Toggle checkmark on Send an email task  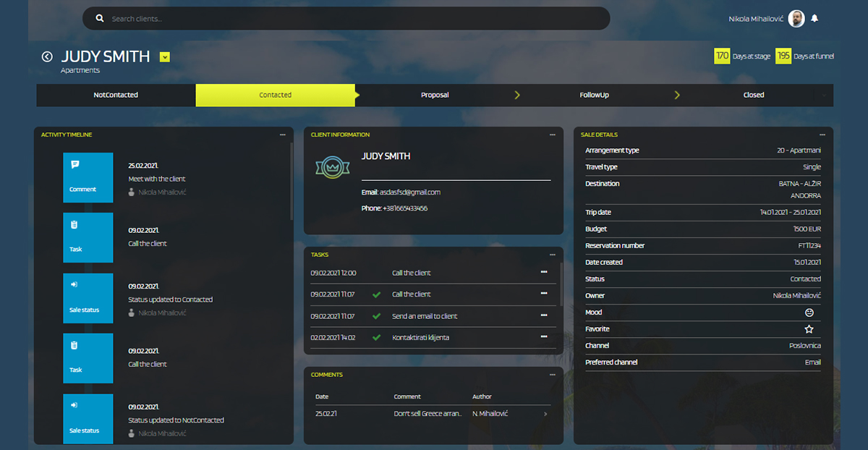click(x=376, y=316)
